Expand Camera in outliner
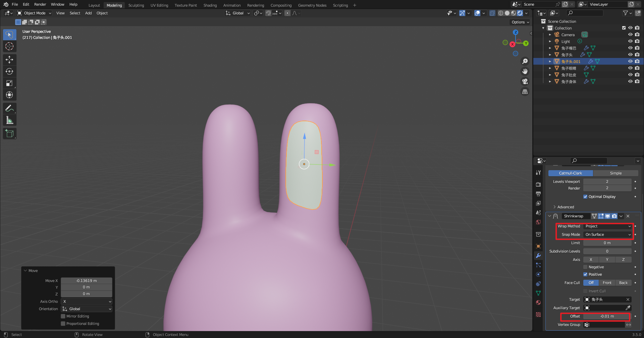This screenshot has height=338, width=644. click(x=550, y=35)
